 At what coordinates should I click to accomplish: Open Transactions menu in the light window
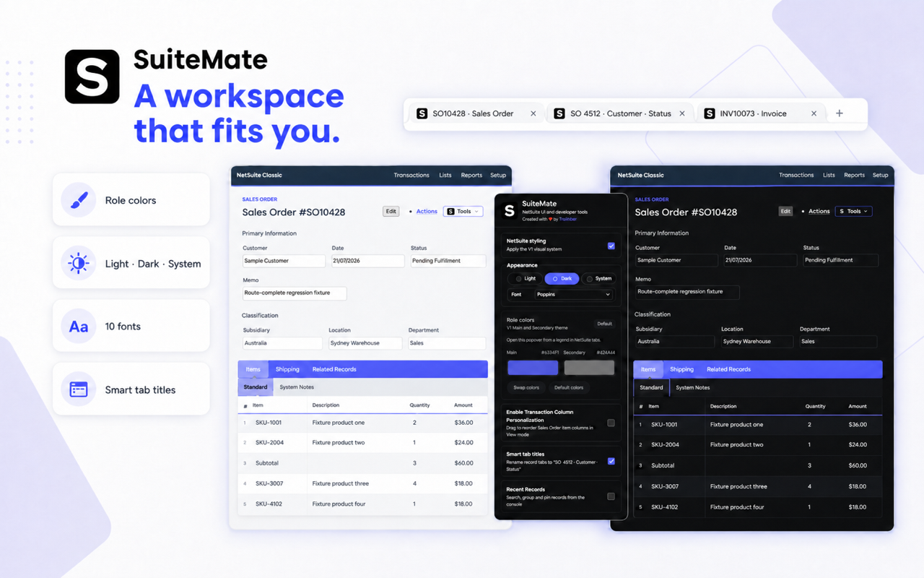(x=411, y=175)
